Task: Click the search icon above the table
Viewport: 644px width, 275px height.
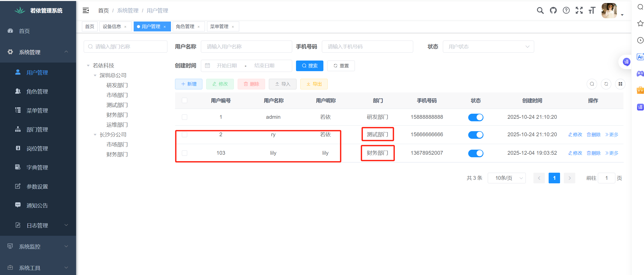Action: pyautogui.click(x=592, y=84)
